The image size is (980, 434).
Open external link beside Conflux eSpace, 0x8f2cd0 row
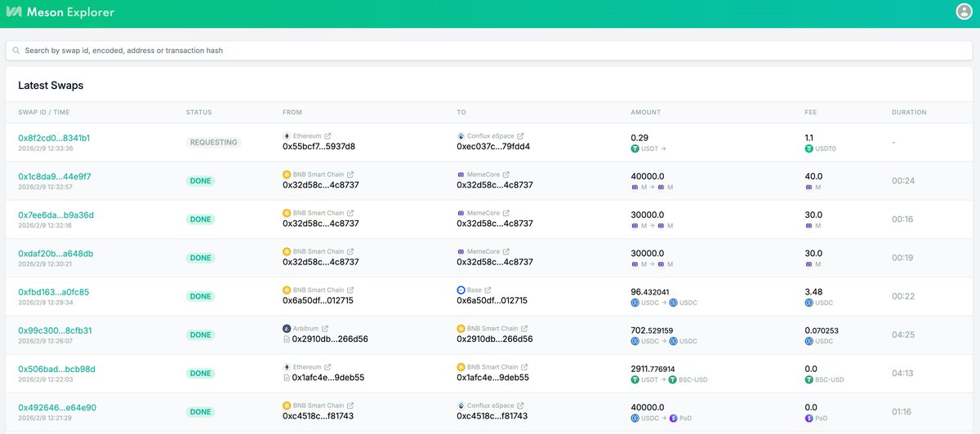(520, 136)
